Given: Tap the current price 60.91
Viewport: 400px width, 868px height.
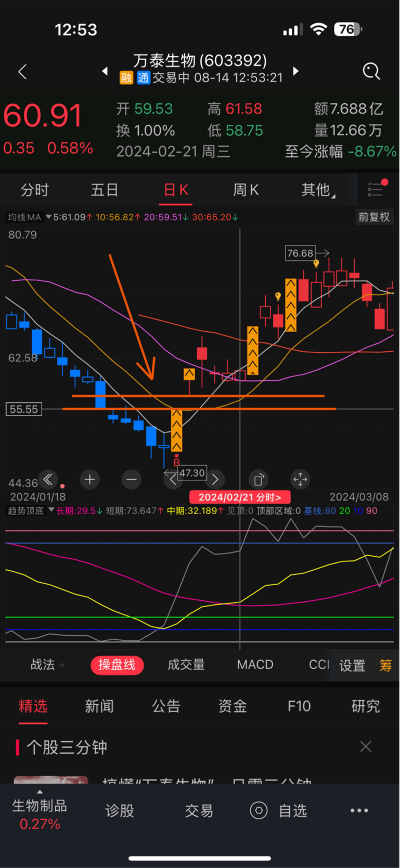Looking at the screenshot, I should point(43,115).
